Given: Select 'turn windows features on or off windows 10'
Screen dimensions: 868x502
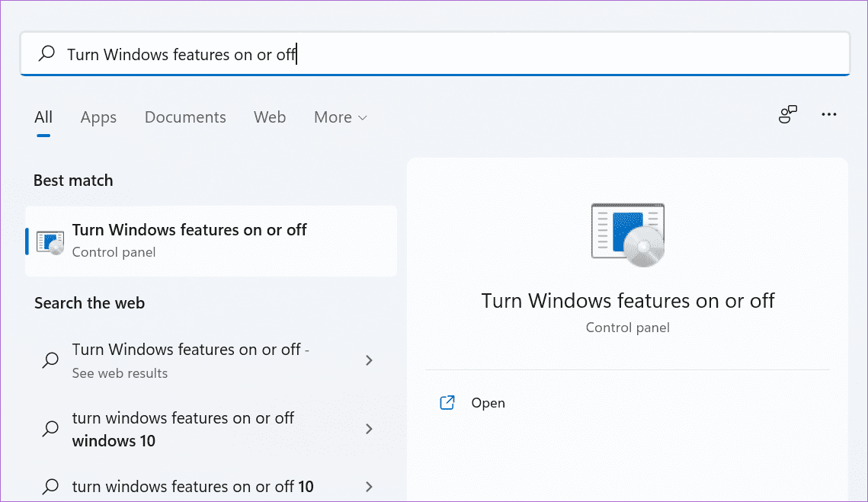Looking at the screenshot, I should [211, 429].
